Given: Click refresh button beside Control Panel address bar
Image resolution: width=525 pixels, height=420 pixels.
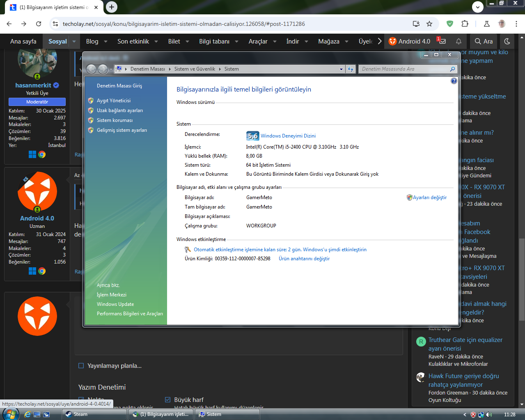Looking at the screenshot, I should tap(351, 69).
